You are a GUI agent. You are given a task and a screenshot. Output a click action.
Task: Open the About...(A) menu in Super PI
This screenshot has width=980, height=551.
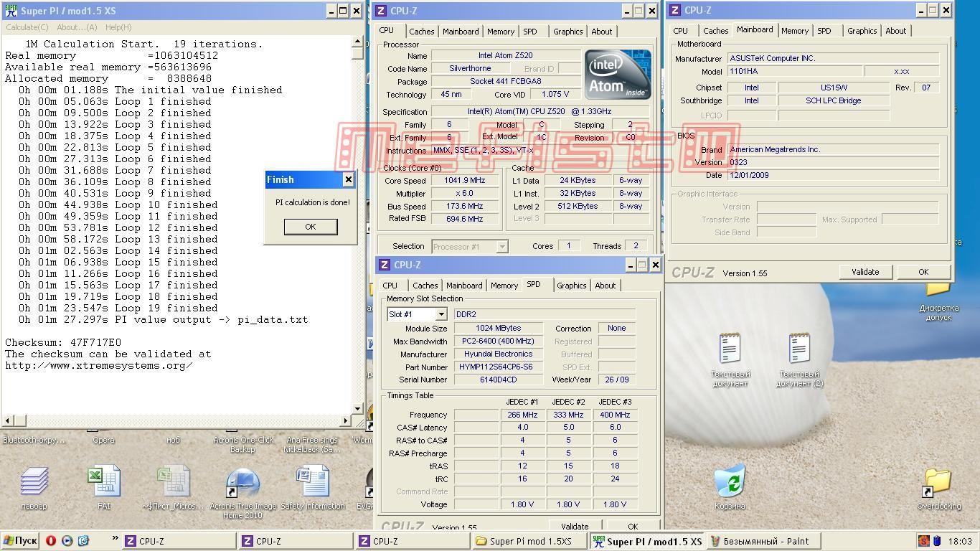77,27
